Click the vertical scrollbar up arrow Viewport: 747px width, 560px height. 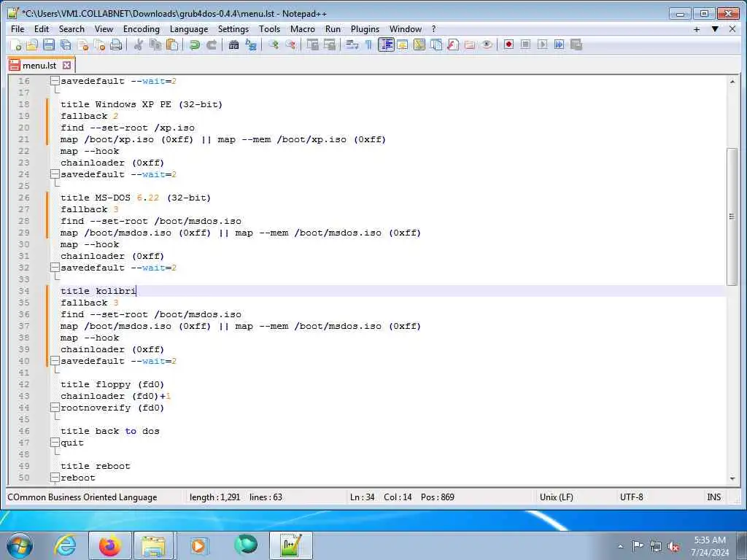(732, 82)
